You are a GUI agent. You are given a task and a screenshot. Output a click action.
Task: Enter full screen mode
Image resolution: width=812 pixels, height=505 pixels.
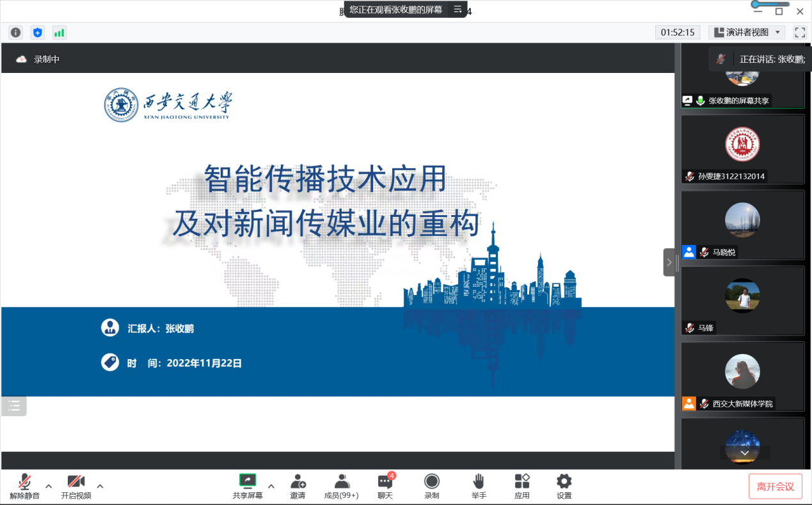799,32
